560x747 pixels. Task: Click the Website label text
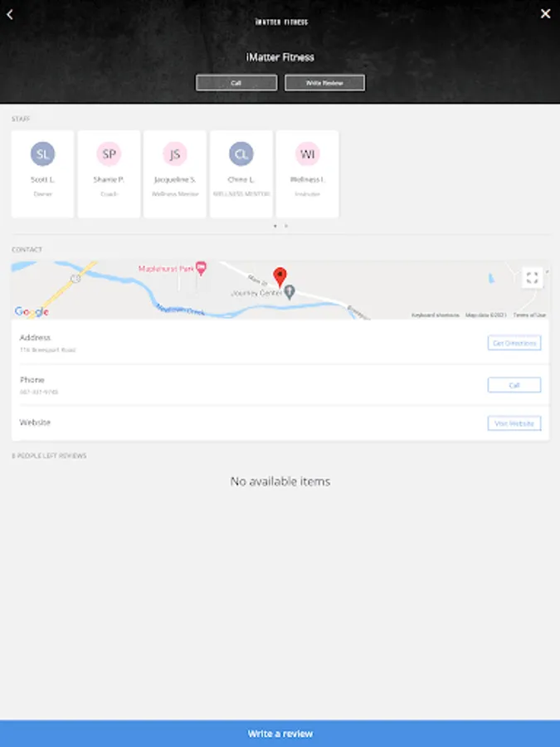tap(35, 422)
